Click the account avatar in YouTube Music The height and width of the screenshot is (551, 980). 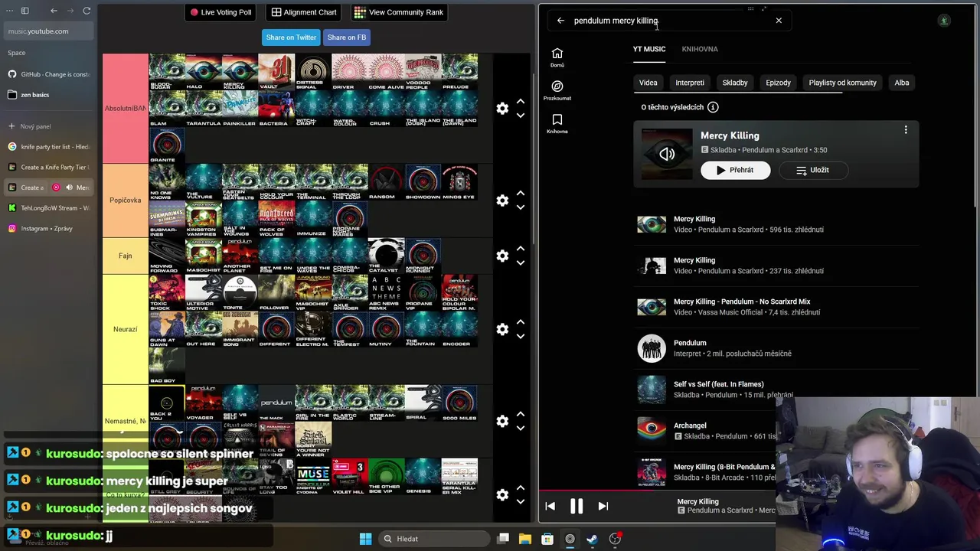pyautogui.click(x=944, y=21)
